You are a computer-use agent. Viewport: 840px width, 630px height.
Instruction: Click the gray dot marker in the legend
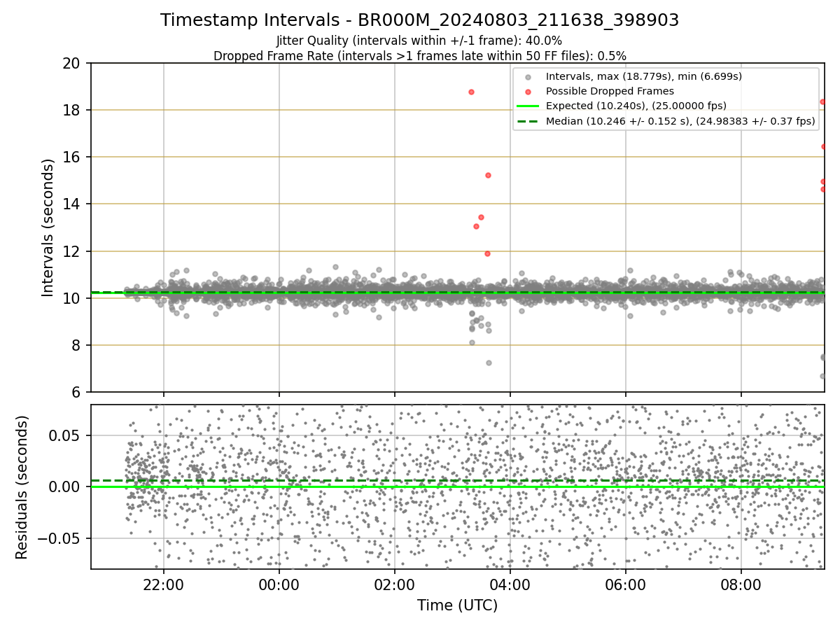(x=528, y=77)
